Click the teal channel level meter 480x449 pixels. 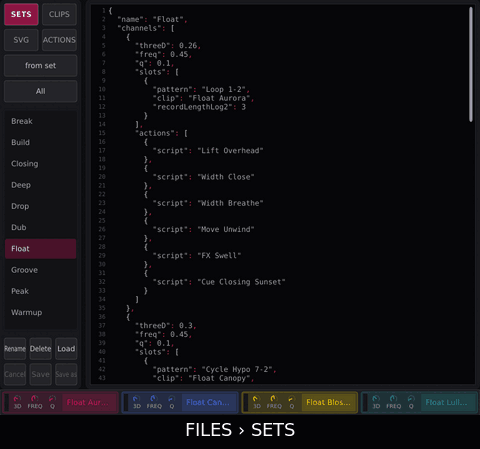tap(365, 403)
